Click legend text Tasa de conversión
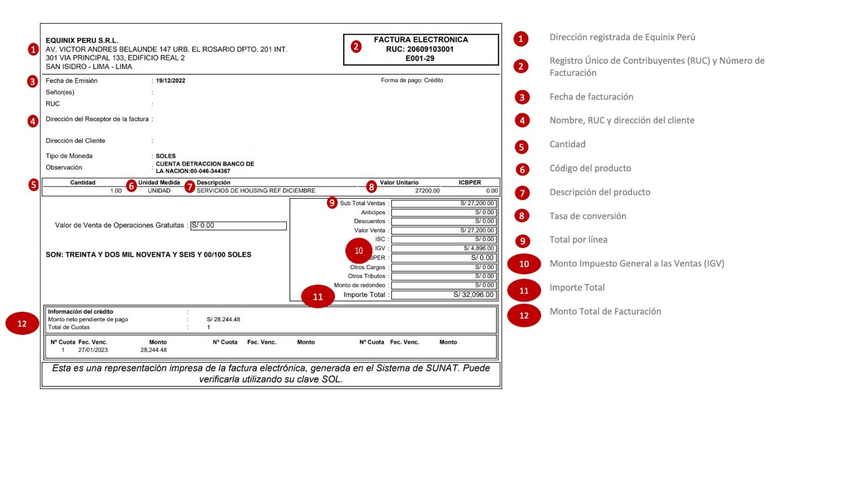 point(588,216)
